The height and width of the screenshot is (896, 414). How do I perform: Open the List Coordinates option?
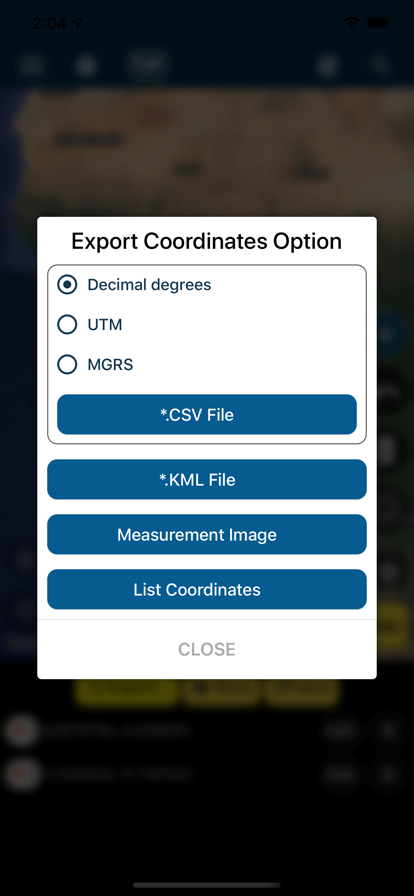pyautogui.click(x=207, y=589)
